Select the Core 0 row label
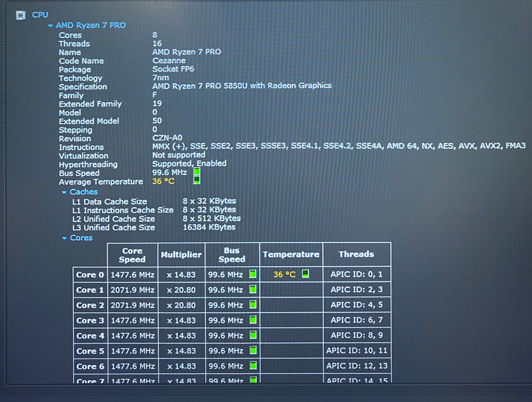This screenshot has width=532, height=402. coord(90,275)
